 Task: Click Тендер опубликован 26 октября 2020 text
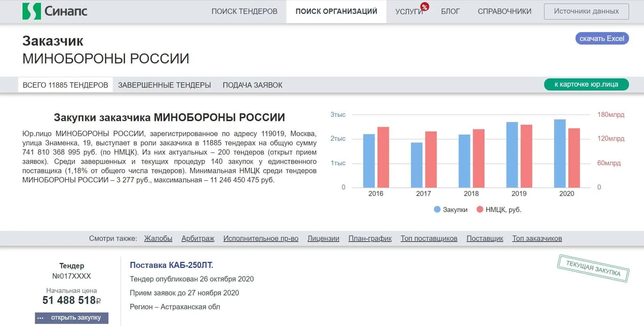tap(192, 279)
